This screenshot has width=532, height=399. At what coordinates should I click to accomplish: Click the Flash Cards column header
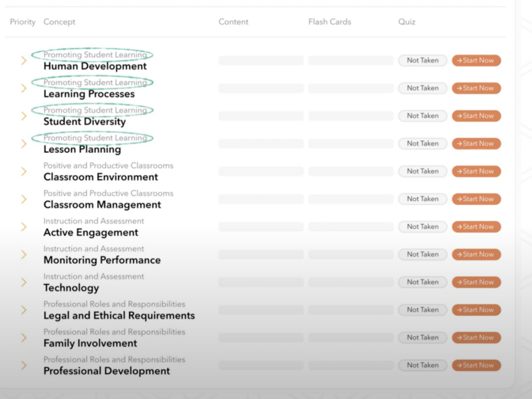point(329,22)
